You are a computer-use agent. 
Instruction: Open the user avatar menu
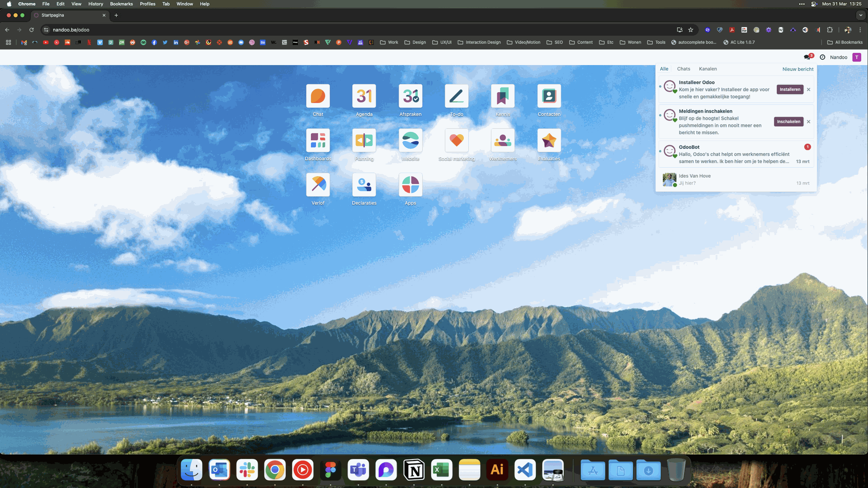click(856, 57)
